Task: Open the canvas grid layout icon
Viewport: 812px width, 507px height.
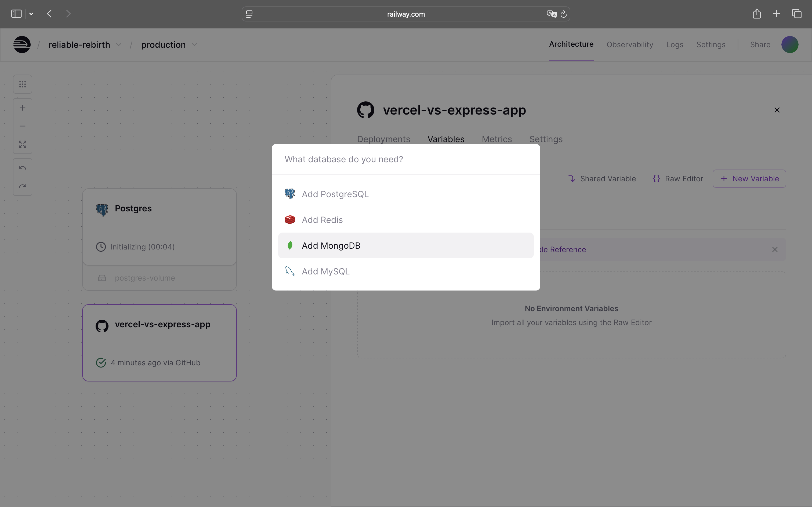Action: 23,84
